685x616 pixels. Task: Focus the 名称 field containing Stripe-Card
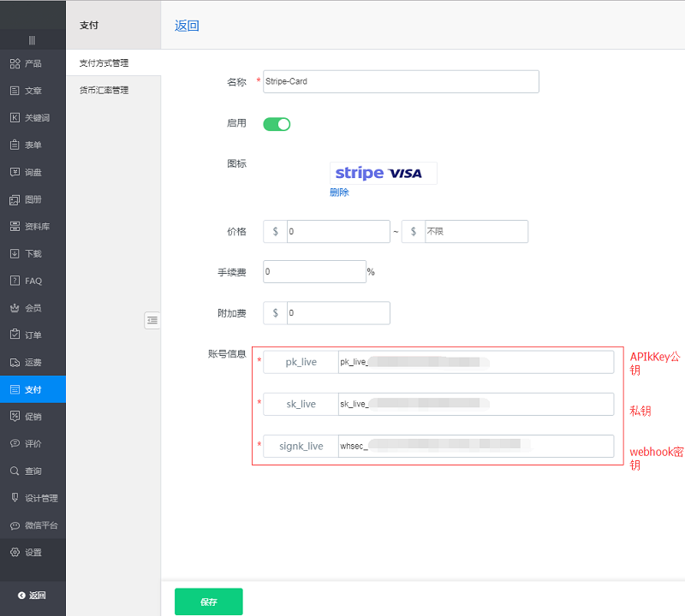pyautogui.click(x=401, y=81)
